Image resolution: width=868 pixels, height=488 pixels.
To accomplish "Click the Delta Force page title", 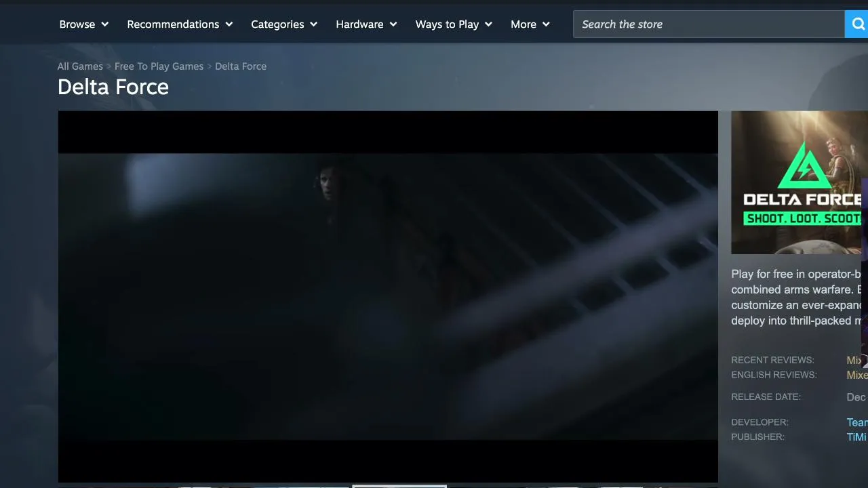I will click(x=113, y=87).
